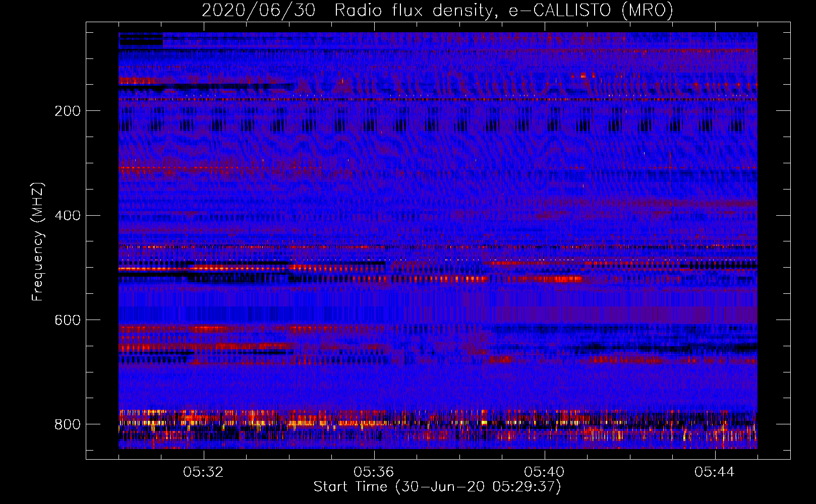Viewport: 816px width, 504px height.
Task: Click the 05:44 time tick label
Action: (x=715, y=472)
